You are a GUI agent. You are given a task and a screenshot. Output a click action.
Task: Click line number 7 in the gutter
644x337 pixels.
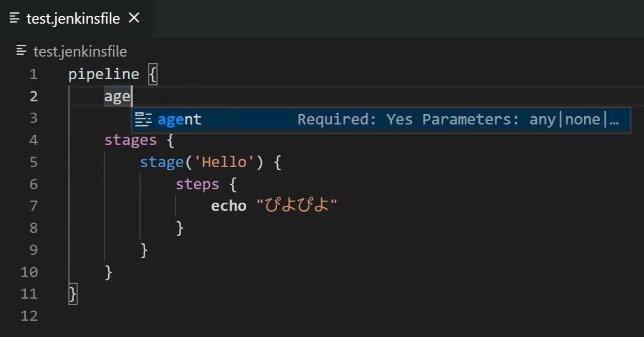(33, 205)
